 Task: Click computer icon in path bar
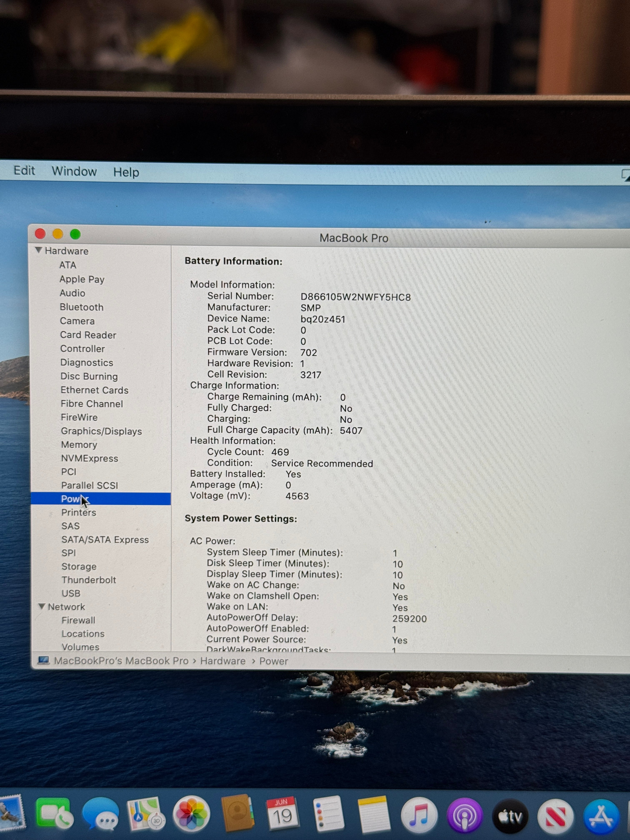(43, 660)
